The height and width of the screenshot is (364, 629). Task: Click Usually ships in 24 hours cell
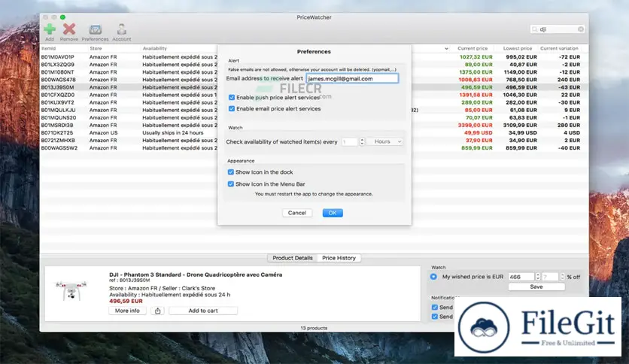coord(173,132)
